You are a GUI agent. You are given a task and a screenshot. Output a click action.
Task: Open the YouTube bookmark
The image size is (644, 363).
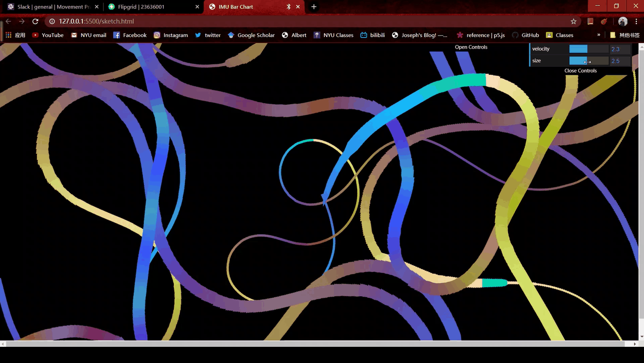point(47,35)
